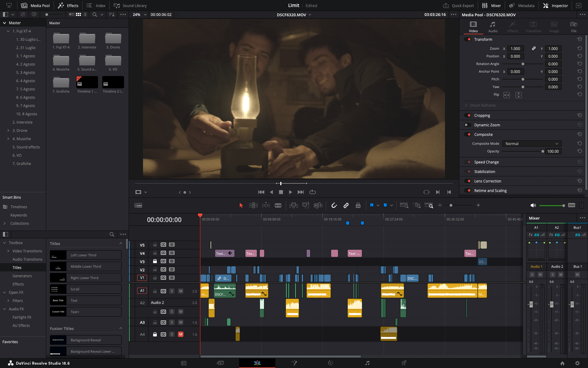
Task: Enable the Dynamic Zoom toggle
Action: (x=468, y=125)
